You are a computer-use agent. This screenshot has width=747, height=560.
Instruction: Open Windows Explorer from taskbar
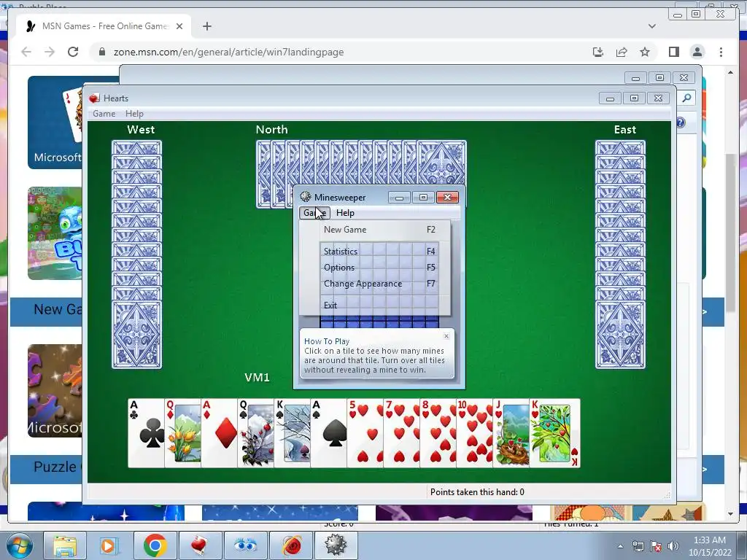tap(65, 545)
